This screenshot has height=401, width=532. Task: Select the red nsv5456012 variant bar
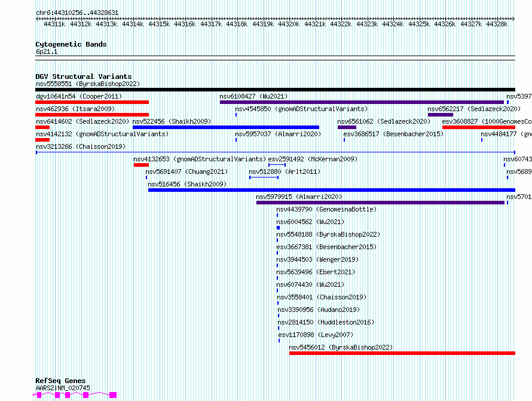(402, 353)
